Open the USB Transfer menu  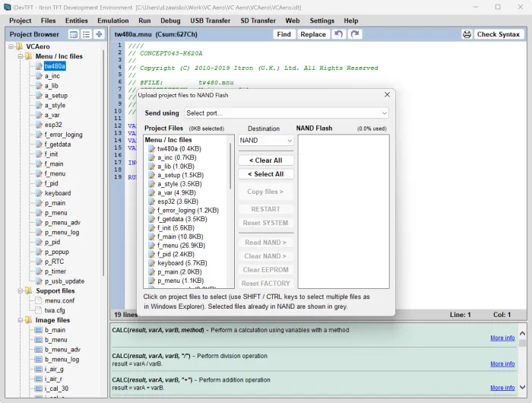tap(210, 21)
